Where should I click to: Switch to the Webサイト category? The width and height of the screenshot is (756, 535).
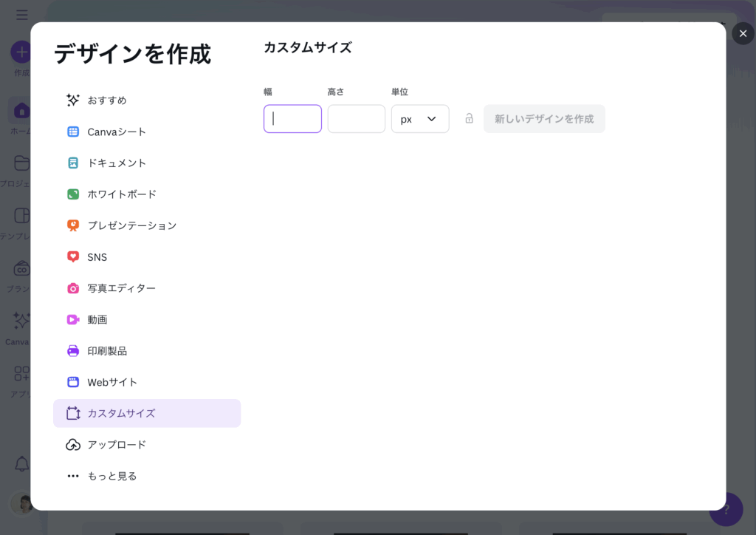point(112,382)
